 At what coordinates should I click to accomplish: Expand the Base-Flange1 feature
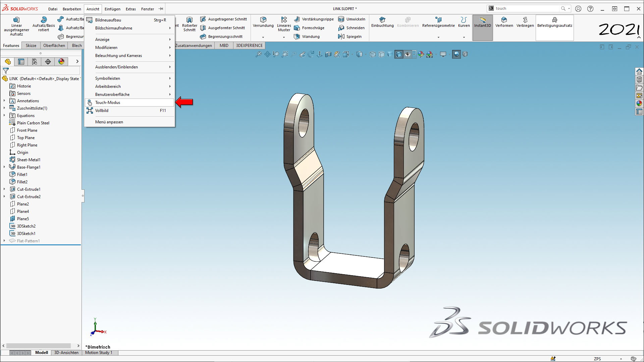[x=4, y=167]
